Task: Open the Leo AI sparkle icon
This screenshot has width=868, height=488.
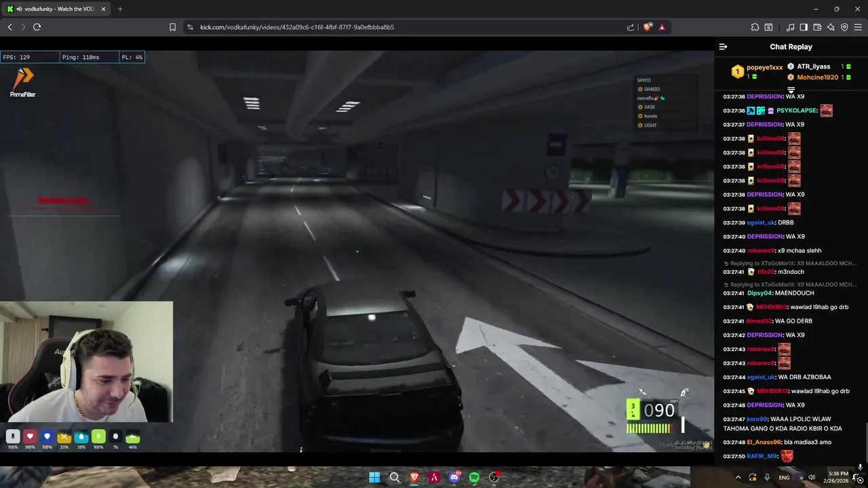Action: (831, 27)
